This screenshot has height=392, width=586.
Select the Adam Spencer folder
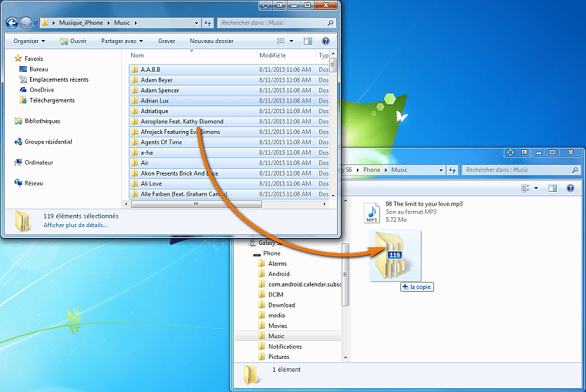[229, 90]
